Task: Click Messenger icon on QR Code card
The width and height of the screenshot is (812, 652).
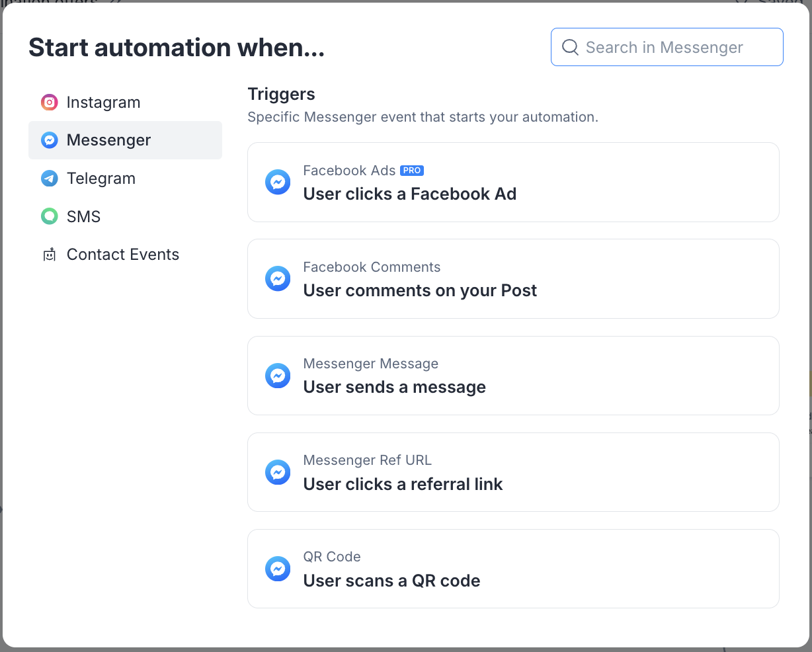Action: (278, 569)
